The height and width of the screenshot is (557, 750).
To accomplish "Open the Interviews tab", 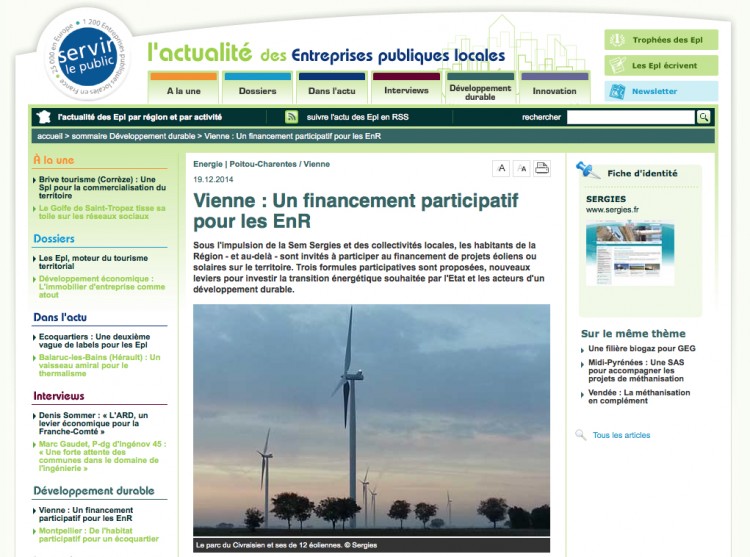I will tap(406, 87).
